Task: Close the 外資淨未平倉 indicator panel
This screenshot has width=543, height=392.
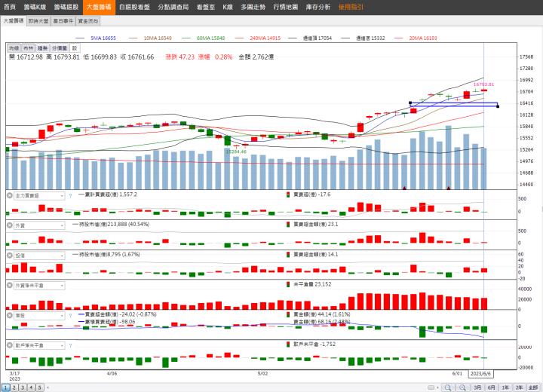Action: click(10, 285)
